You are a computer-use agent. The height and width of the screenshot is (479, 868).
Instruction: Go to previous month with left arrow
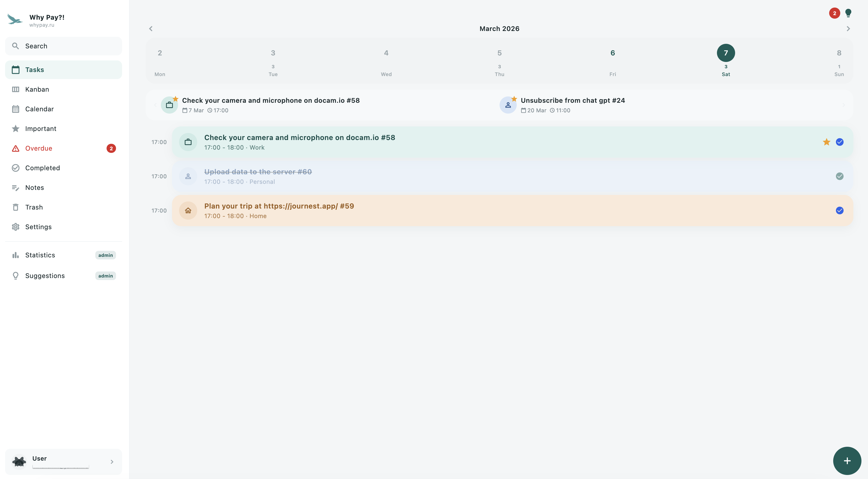(151, 29)
